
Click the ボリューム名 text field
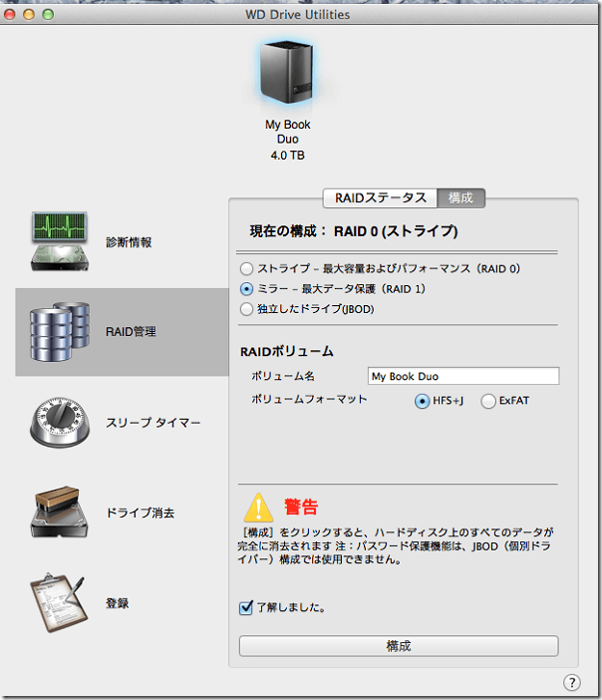[x=461, y=377]
